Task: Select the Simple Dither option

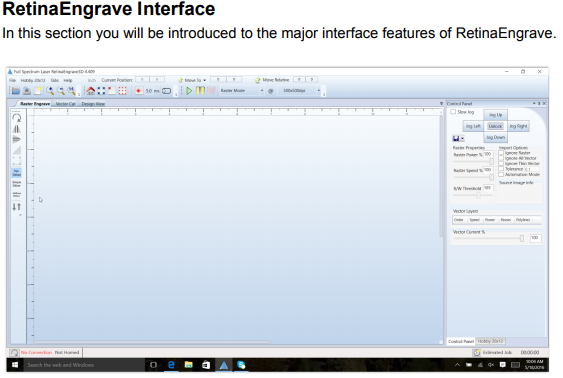Action: (17, 184)
